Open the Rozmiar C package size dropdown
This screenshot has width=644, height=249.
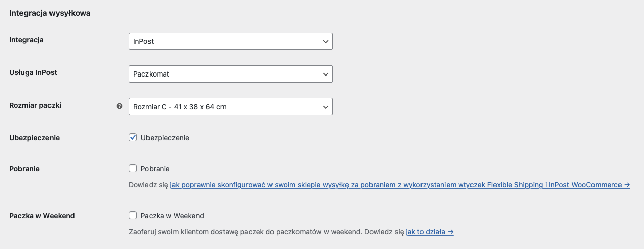pos(230,107)
